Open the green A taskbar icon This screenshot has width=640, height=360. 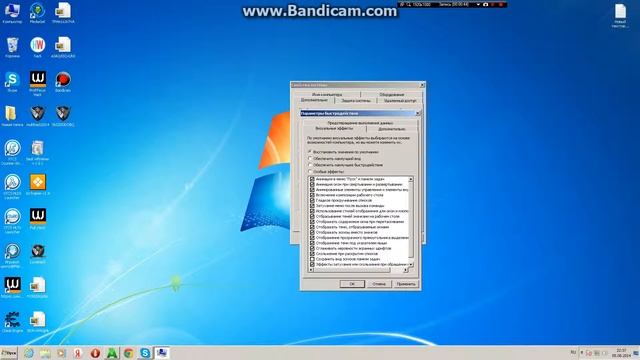[x=111, y=353]
